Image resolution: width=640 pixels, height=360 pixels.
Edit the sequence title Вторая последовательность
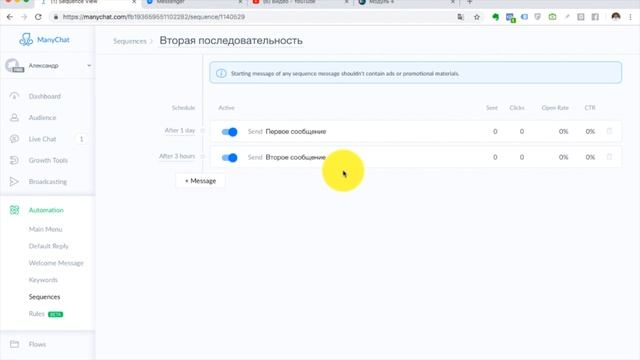(231, 40)
